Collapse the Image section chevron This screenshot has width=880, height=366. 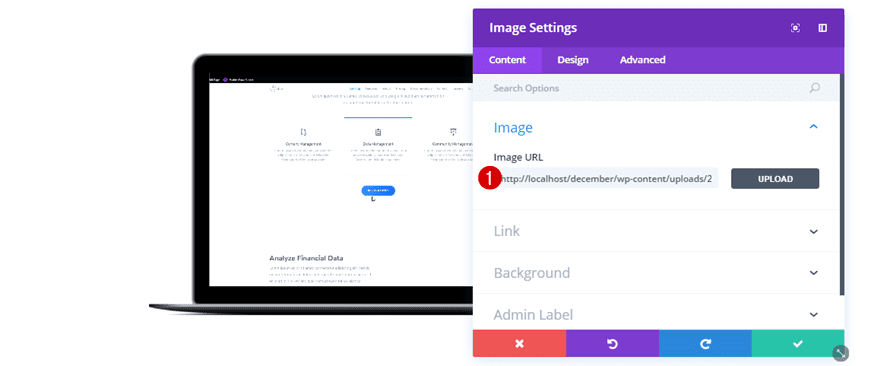[814, 127]
